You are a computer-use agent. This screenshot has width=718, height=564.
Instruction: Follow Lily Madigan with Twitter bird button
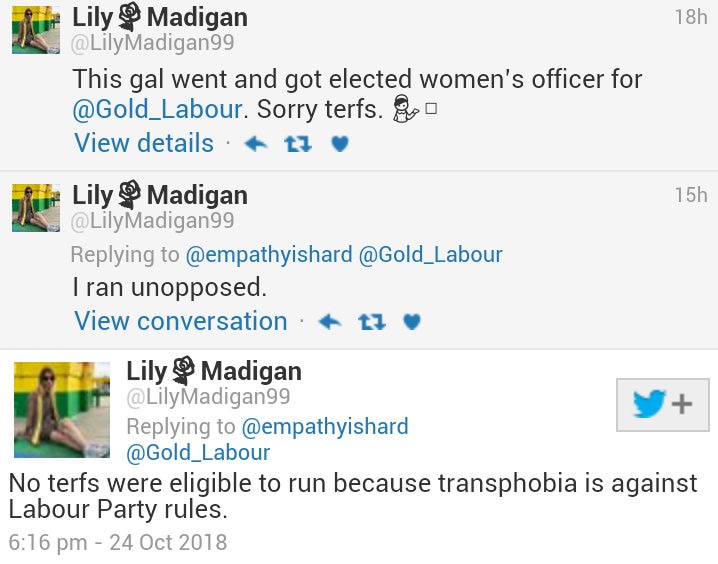663,405
